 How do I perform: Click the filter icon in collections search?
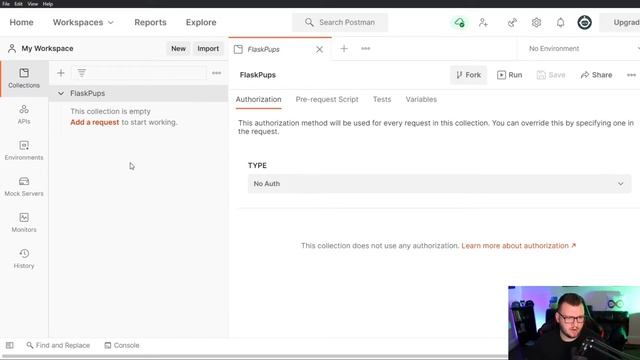coord(82,73)
